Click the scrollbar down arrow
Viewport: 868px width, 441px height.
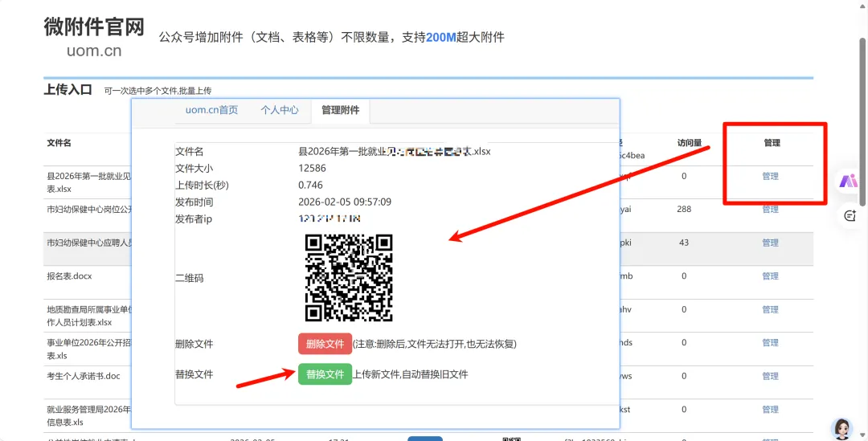pyautogui.click(x=862, y=436)
